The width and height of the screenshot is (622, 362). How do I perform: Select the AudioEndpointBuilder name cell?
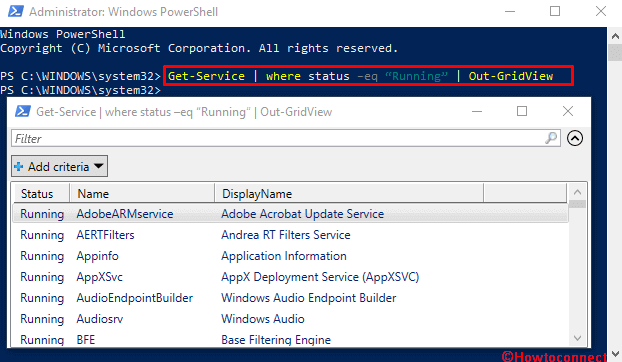(x=135, y=298)
